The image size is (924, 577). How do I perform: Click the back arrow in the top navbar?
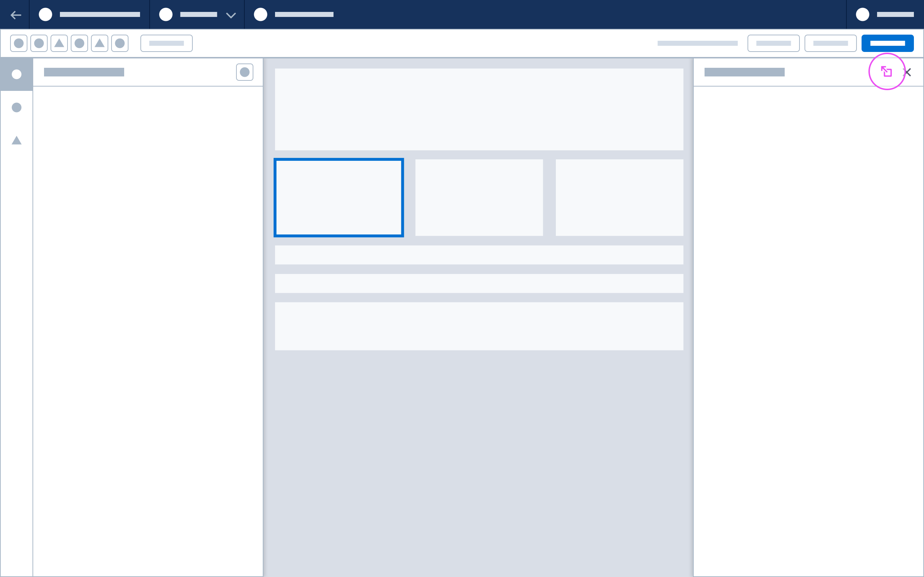pyautogui.click(x=16, y=14)
